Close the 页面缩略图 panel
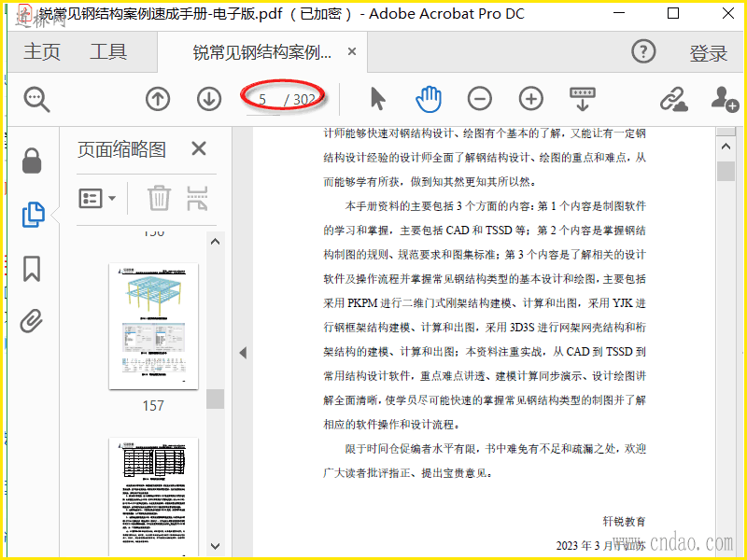The width and height of the screenshot is (747, 560). pyautogui.click(x=199, y=149)
